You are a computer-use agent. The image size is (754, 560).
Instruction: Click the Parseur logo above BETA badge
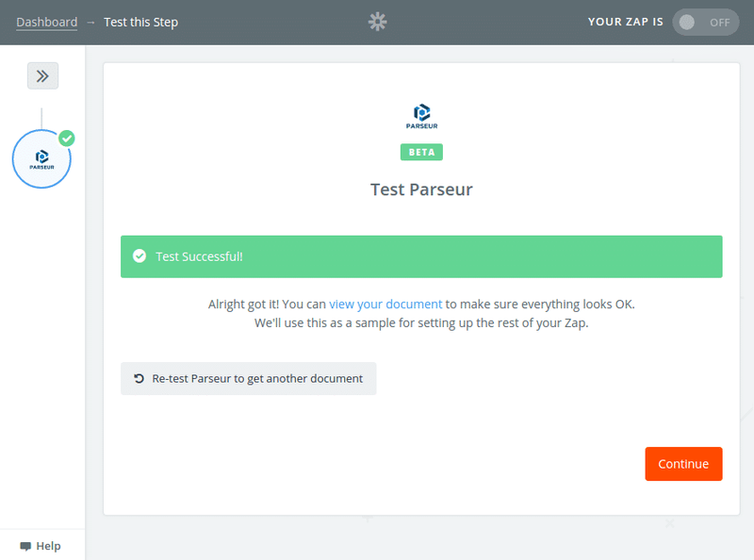click(x=421, y=116)
